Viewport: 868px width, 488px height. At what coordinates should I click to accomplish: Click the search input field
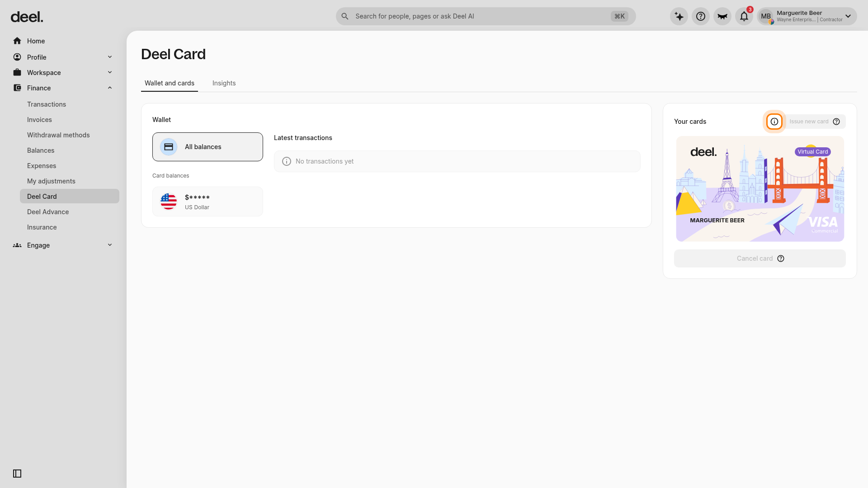(x=486, y=16)
